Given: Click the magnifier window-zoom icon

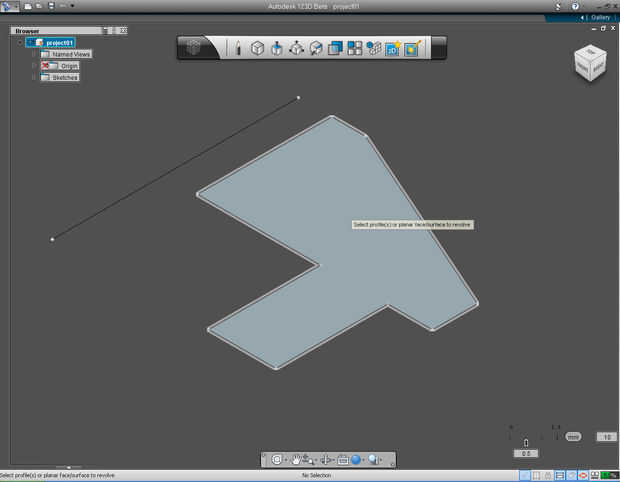Looking at the screenshot, I should [373, 459].
